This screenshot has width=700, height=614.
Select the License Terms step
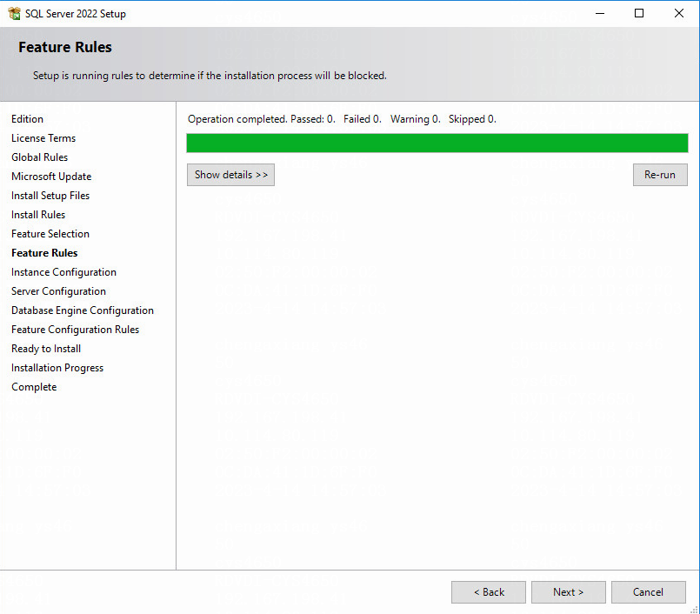(43, 138)
